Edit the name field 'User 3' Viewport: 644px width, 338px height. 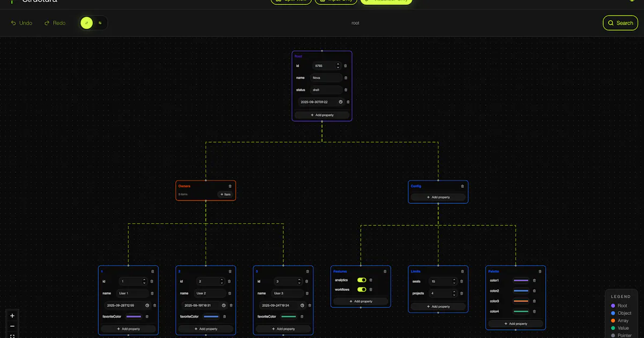pos(288,293)
